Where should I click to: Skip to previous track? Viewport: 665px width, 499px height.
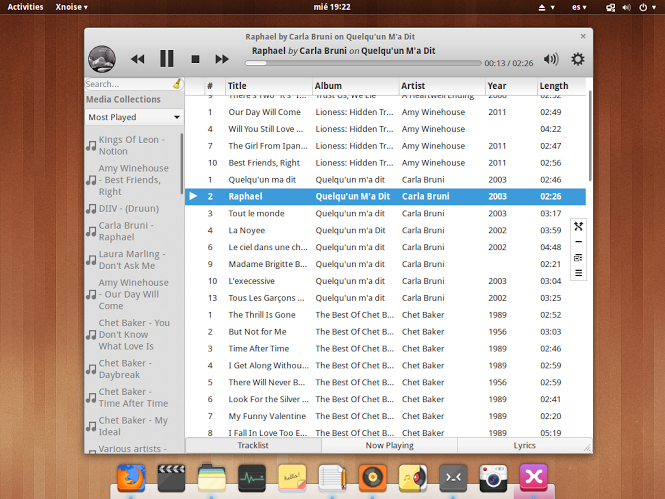137,59
